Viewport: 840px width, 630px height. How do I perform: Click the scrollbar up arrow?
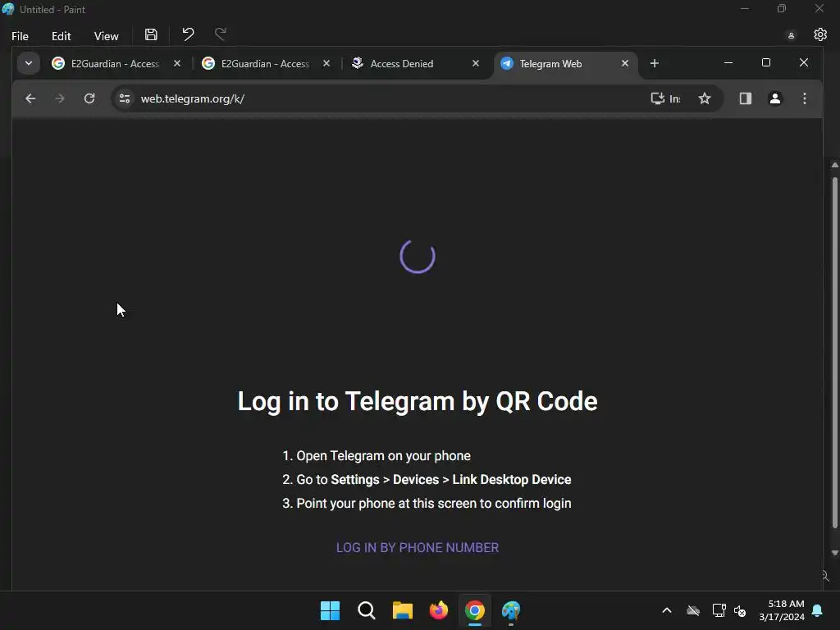click(834, 166)
